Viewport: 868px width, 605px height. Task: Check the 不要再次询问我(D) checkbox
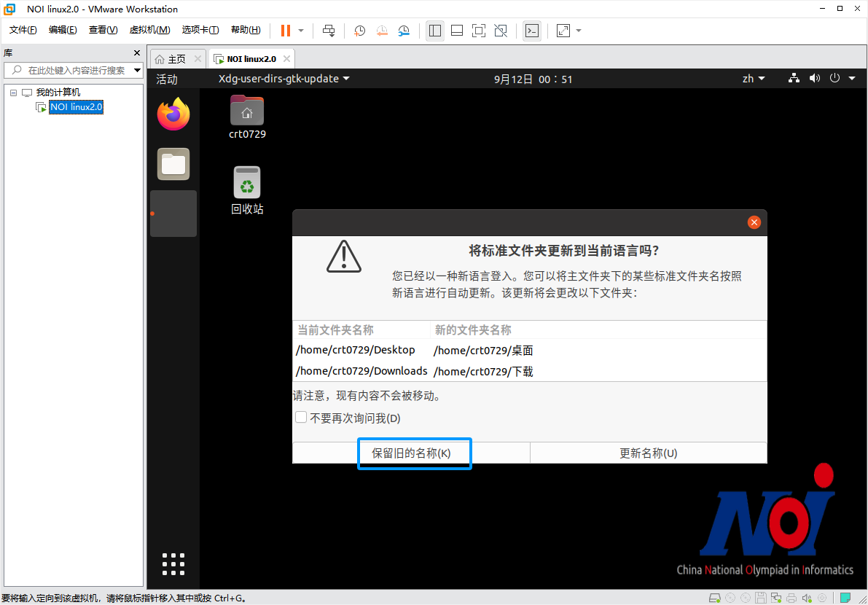pyautogui.click(x=301, y=418)
